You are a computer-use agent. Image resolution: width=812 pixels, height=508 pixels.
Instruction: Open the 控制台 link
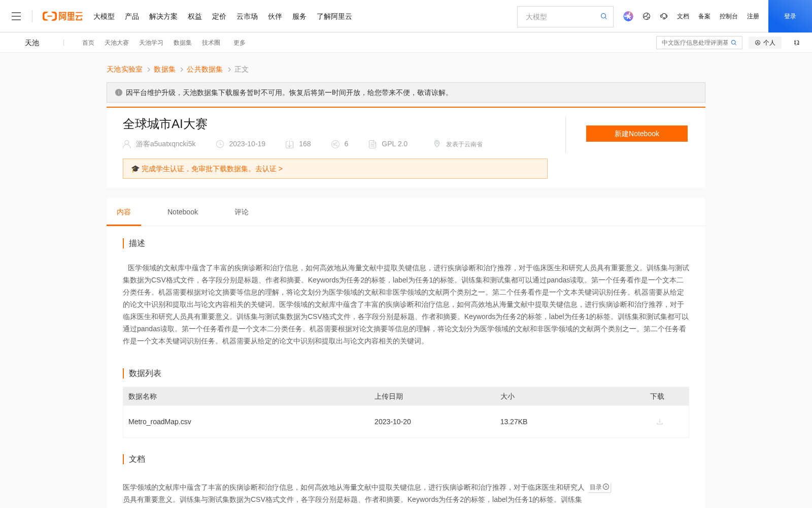click(729, 16)
